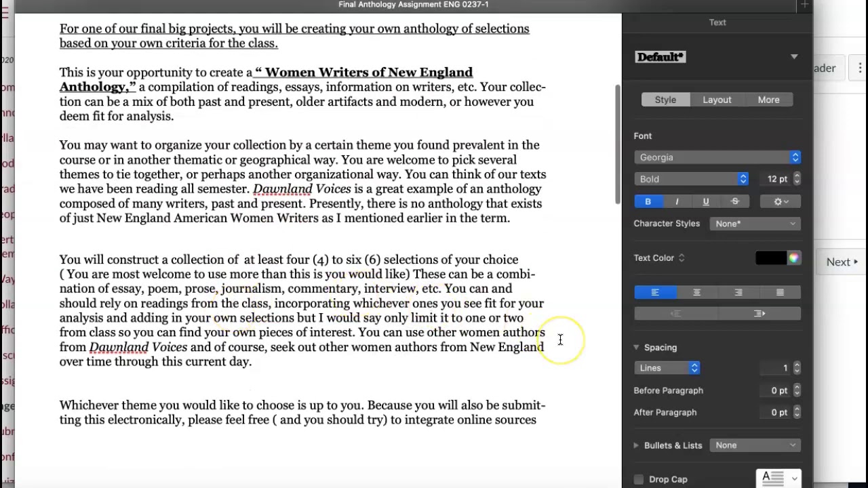Toggle Strikethrough text formatting button
Screen dimensions: 868x488
point(735,201)
